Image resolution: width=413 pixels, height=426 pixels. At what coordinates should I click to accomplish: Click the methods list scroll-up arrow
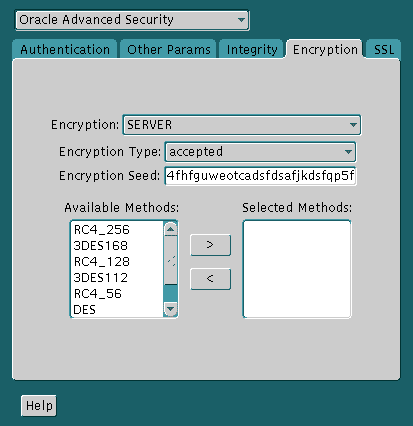tap(171, 229)
